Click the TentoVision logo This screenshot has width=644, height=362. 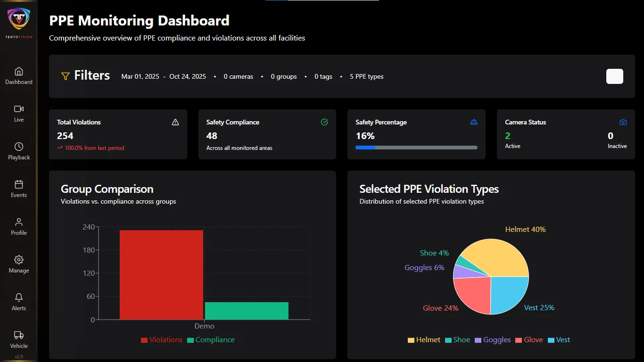coord(19,21)
